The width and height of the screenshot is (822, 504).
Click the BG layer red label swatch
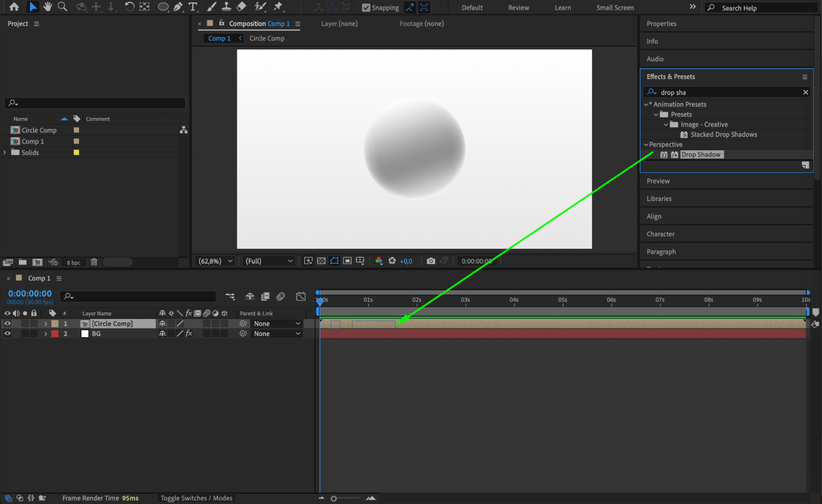(x=55, y=334)
